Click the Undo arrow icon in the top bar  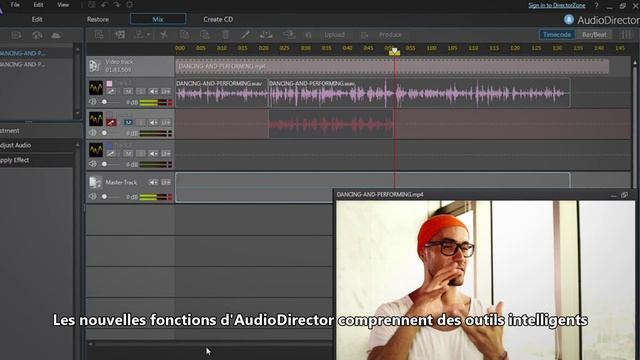[104, 5]
